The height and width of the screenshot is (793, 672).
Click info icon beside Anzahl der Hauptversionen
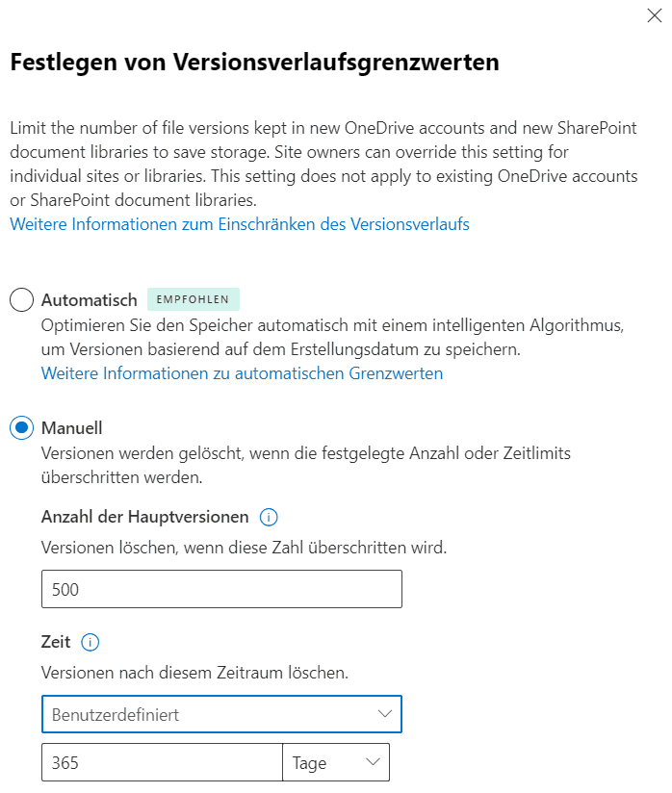269,518
